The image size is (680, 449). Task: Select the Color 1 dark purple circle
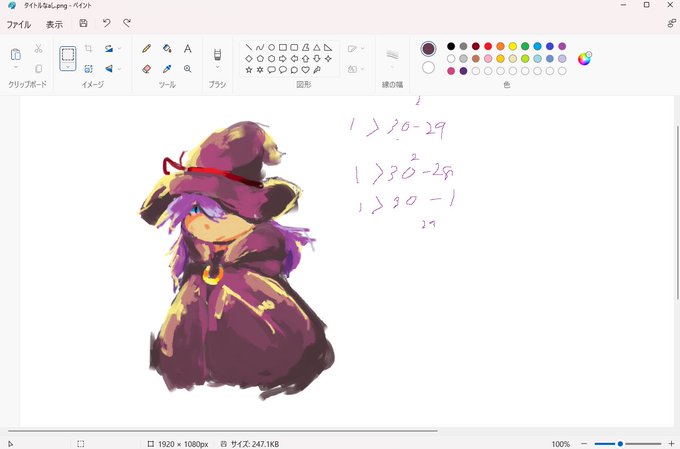coord(428,49)
